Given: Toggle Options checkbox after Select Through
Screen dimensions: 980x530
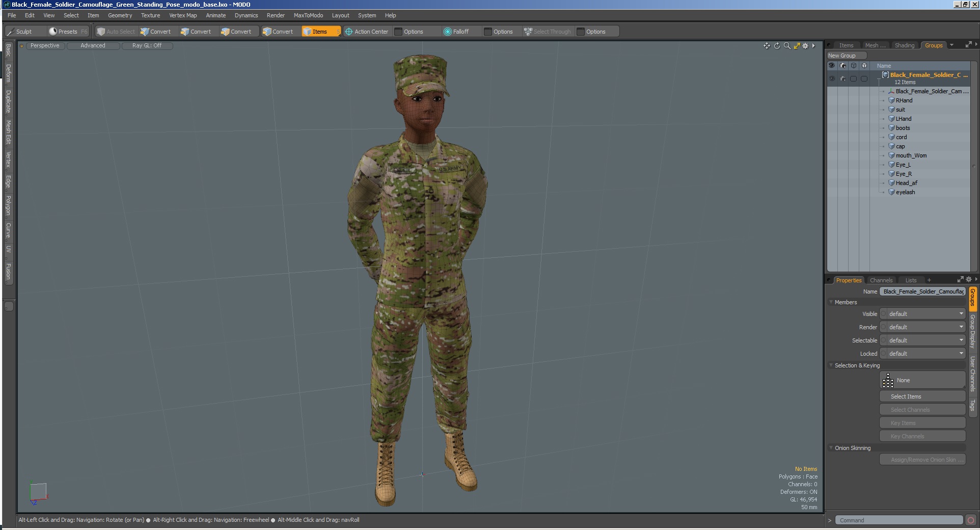Looking at the screenshot, I should pos(581,32).
